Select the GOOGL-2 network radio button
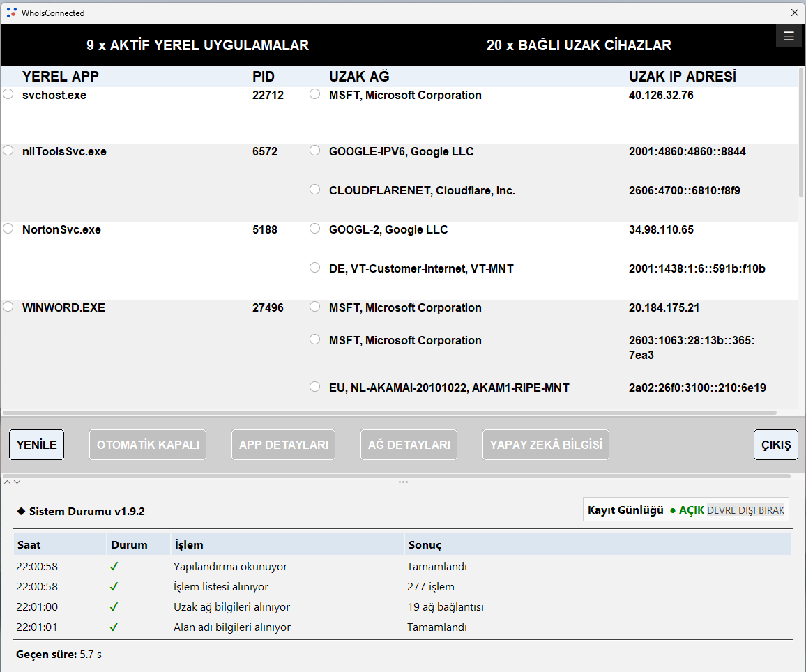 [314, 229]
